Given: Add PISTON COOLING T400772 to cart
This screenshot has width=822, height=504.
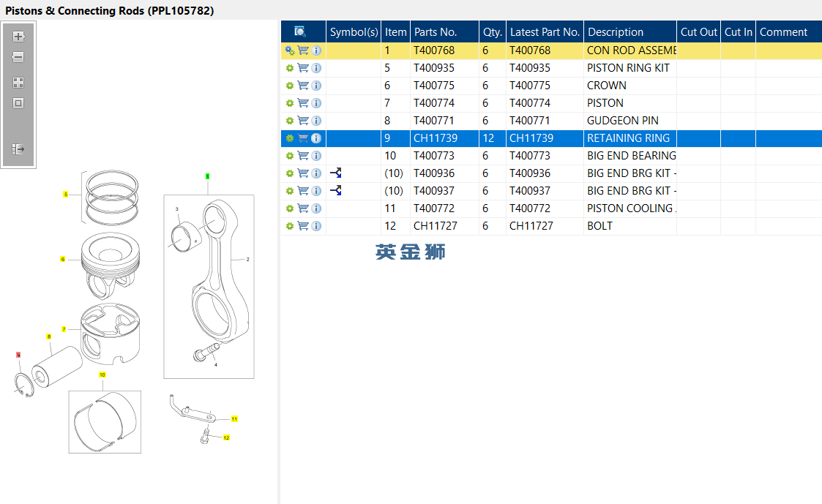Looking at the screenshot, I should (303, 208).
